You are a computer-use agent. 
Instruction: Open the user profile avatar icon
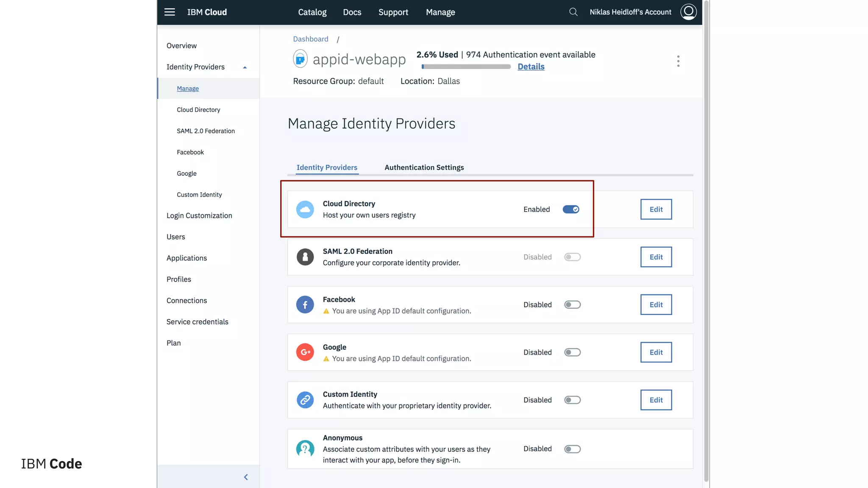tap(688, 12)
